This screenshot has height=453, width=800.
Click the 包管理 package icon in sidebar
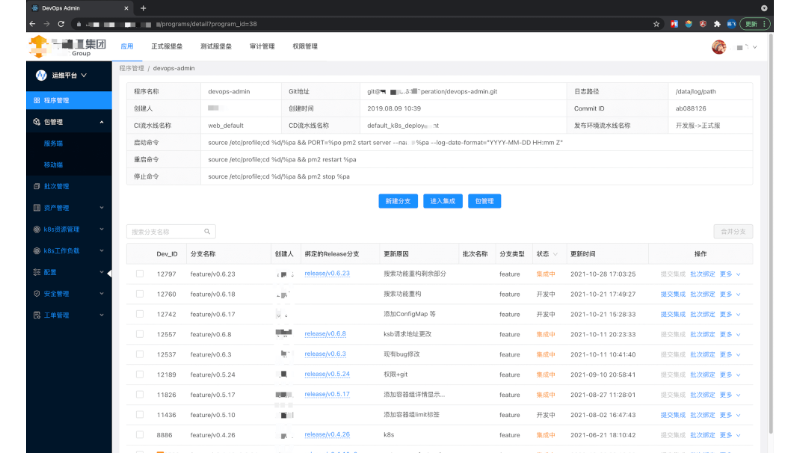tap(37, 122)
